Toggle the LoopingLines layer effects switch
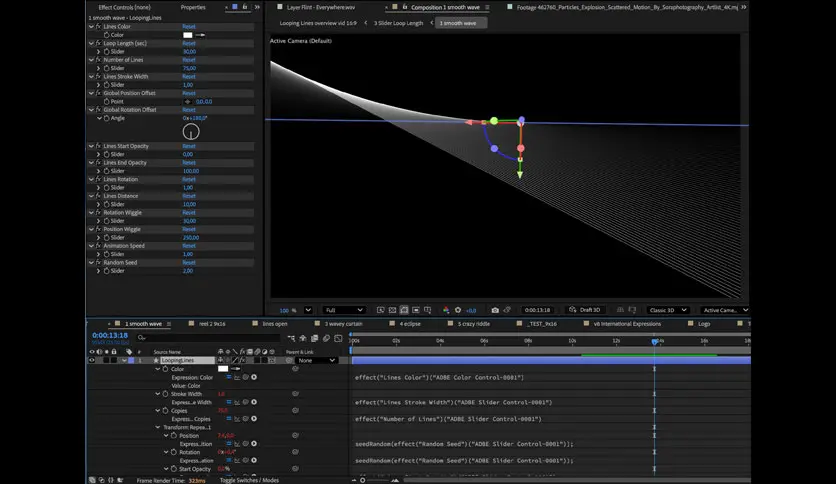The height and width of the screenshot is (484, 836). point(242,360)
